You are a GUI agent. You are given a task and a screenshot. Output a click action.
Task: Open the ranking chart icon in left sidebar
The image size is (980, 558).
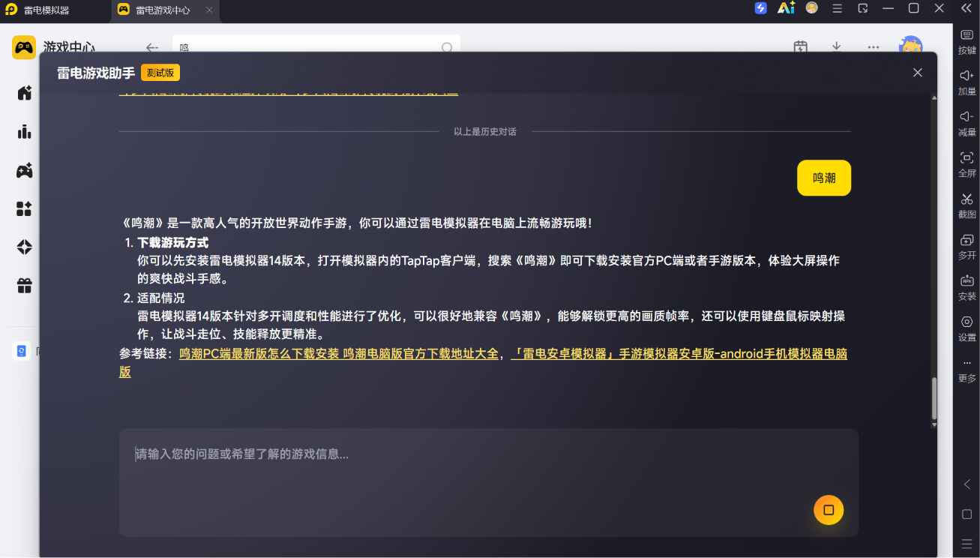[25, 132]
